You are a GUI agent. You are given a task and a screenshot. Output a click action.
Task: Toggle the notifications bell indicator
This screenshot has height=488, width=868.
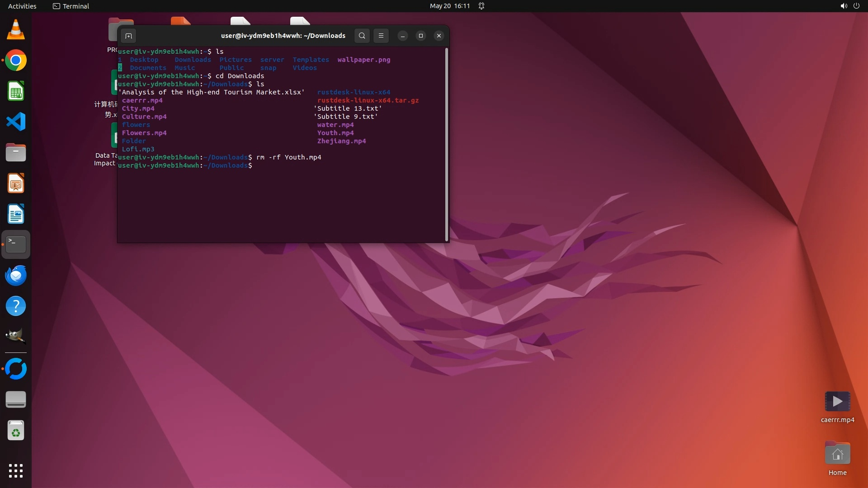click(481, 6)
